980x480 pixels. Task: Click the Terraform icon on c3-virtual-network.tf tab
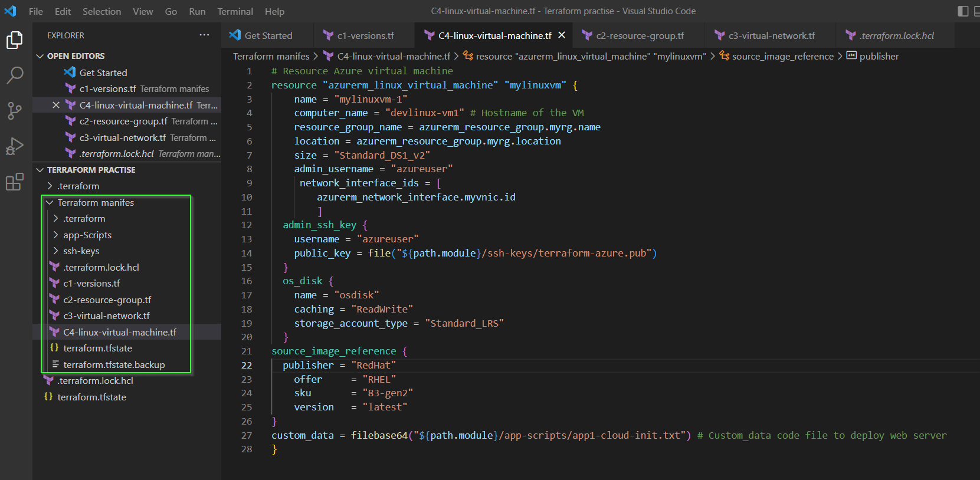[720, 35]
